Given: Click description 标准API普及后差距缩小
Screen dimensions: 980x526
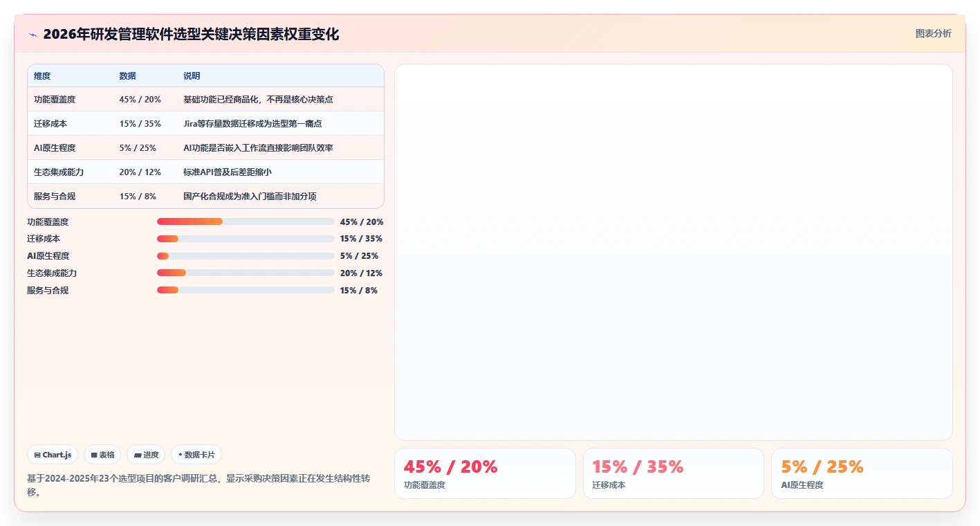Looking at the screenshot, I should [228, 172].
